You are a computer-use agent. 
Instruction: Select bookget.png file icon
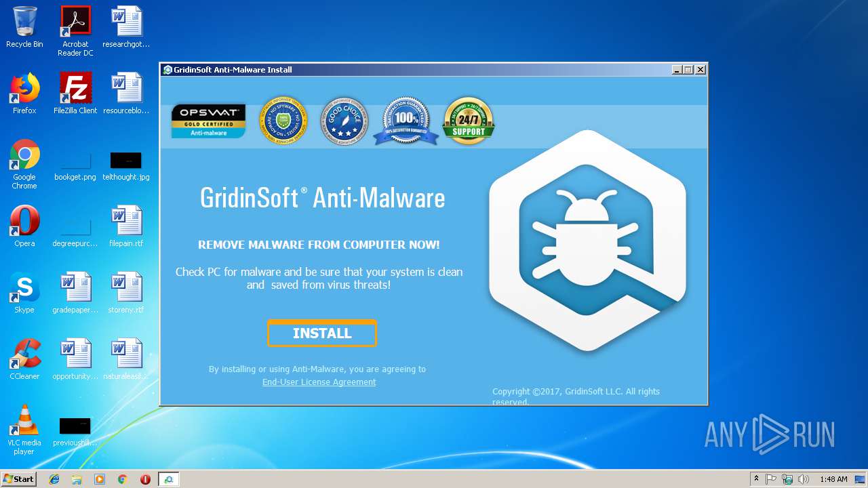pos(75,165)
